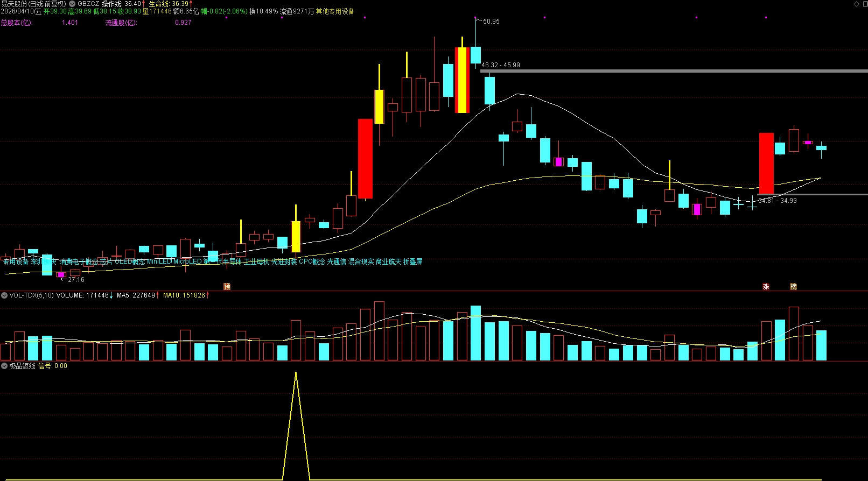This screenshot has width=868, height=481.
Task: Open the MicroLED concept tag
Action: tap(187, 262)
